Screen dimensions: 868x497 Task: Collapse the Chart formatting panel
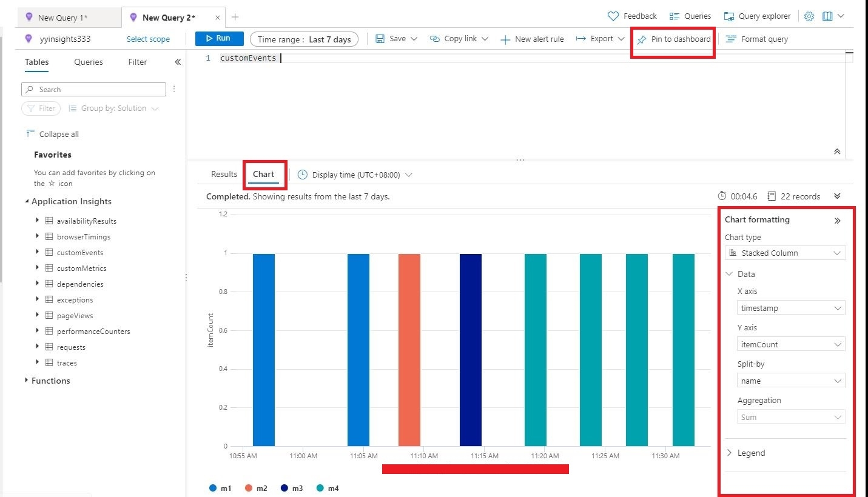pyautogui.click(x=838, y=221)
